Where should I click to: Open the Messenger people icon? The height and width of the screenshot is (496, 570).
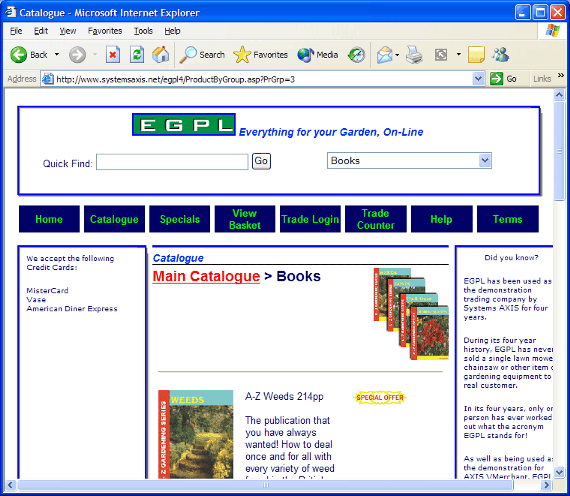point(501,55)
